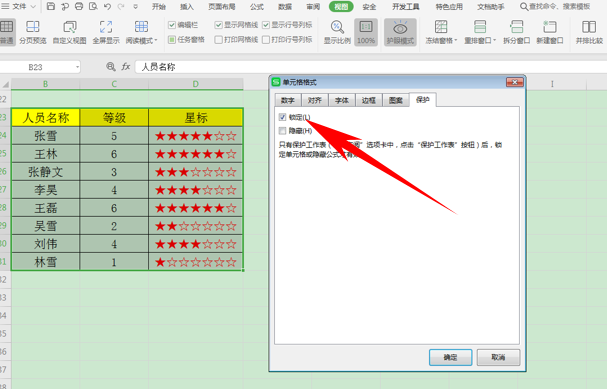Uncheck the 锁定(L) checkbox
Viewport: 607px width, 390px height.
[282, 117]
